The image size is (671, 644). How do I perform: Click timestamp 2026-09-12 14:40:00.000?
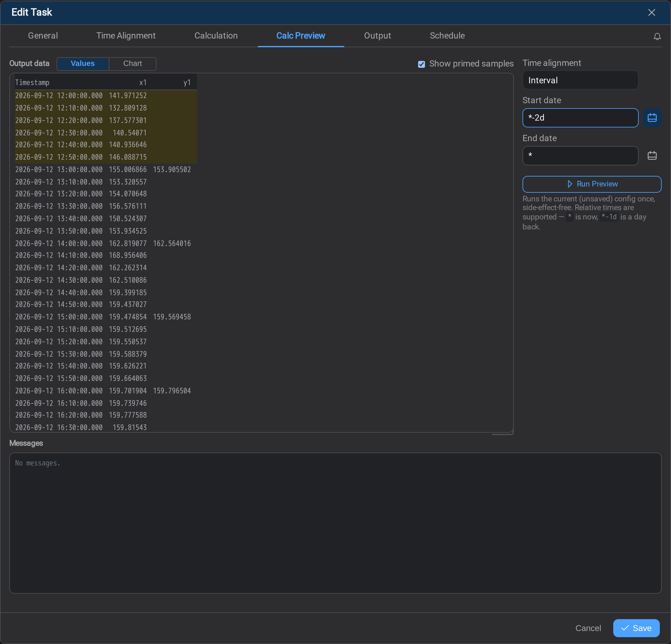pos(59,292)
